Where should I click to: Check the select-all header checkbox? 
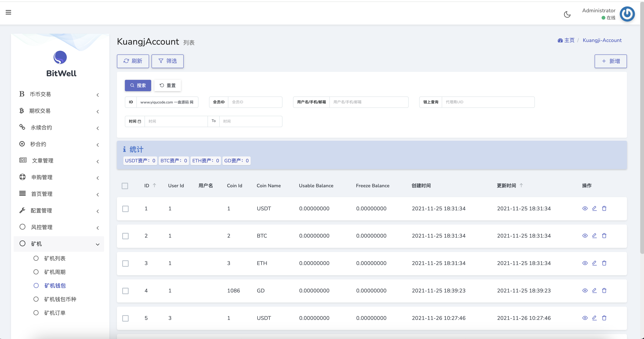125,186
